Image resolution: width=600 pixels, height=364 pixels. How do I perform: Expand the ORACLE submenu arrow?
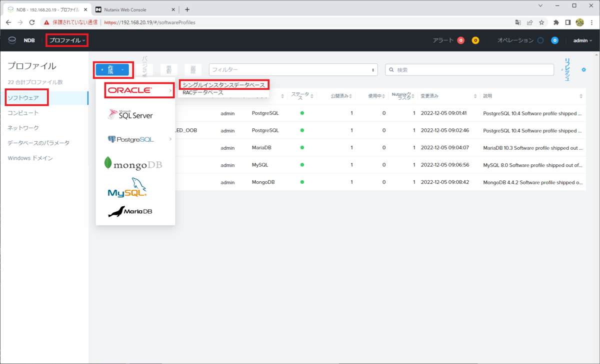pos(170,90)
